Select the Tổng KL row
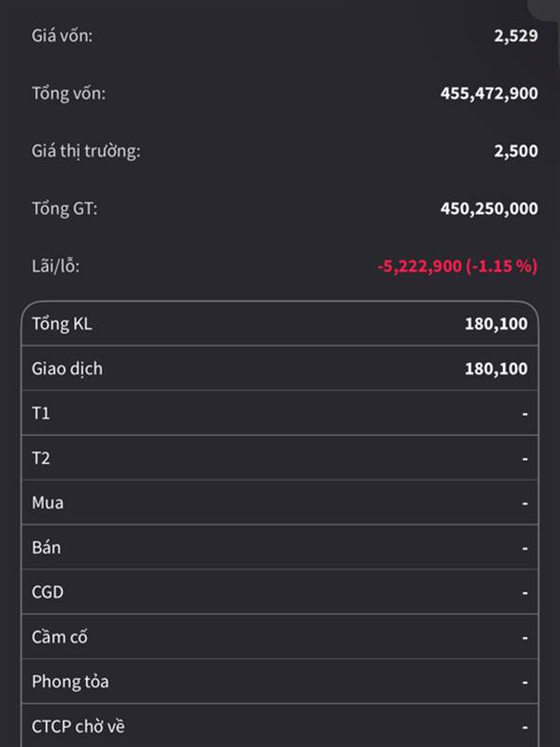The height and width of the screenshot is (747, 560). click(280, 324)
